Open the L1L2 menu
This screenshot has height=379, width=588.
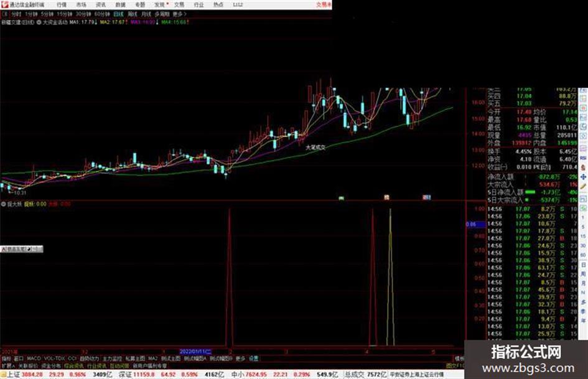(238, 5)
